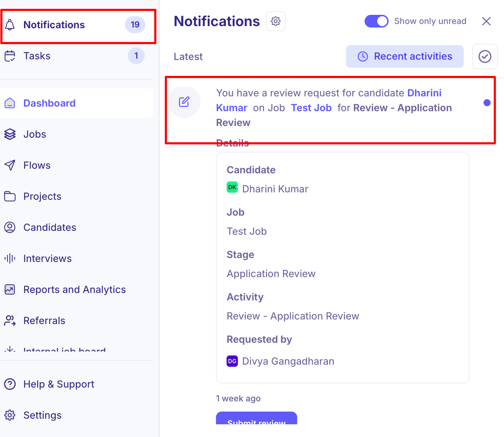
Task: Click the Notifications bell icon
Action: tap(10, 25)
